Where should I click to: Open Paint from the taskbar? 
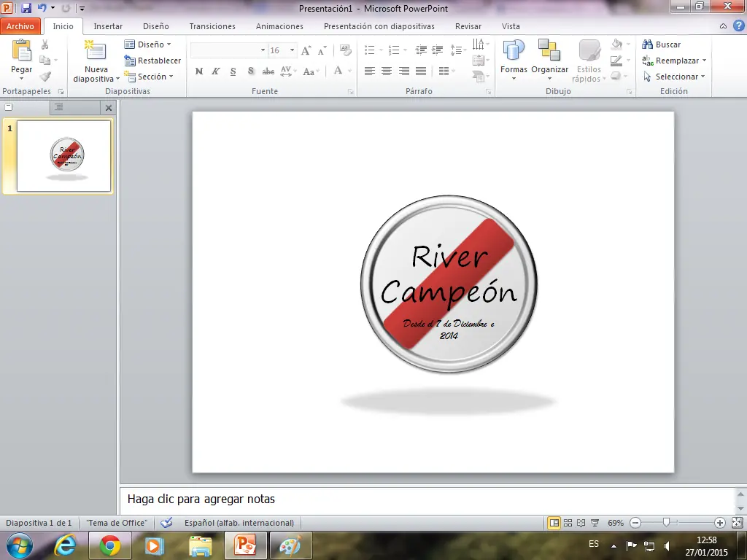point(290,545)
